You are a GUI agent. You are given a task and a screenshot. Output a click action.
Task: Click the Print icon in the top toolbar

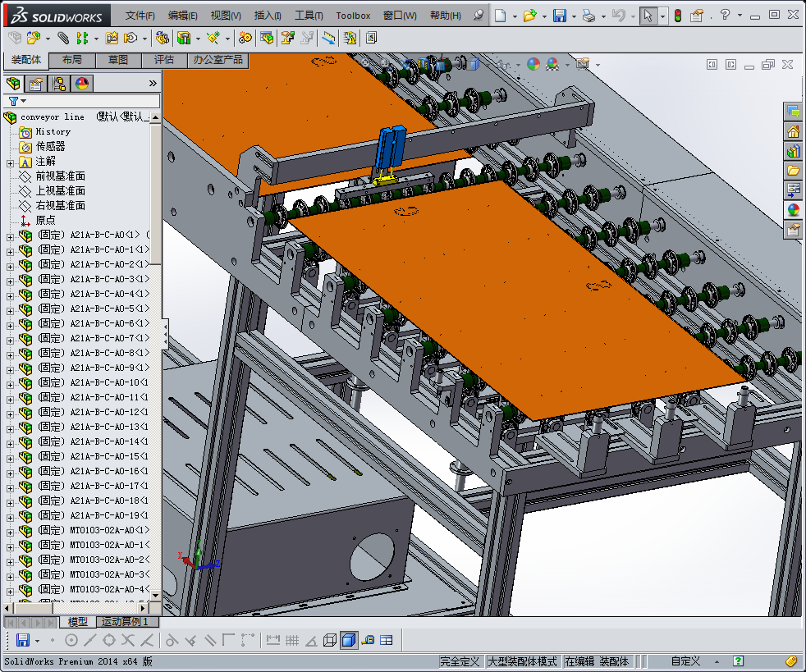(x=588, y=16)
